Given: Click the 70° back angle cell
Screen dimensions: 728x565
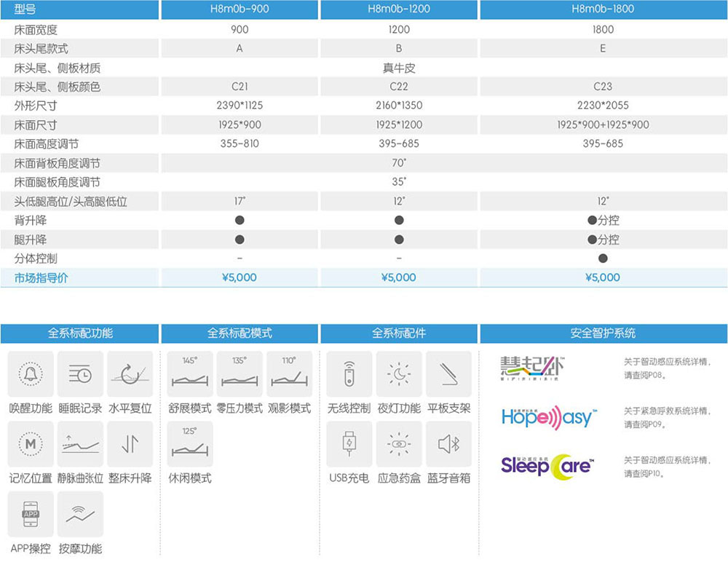Looking at the screenshot, I should tap(399, 163).
